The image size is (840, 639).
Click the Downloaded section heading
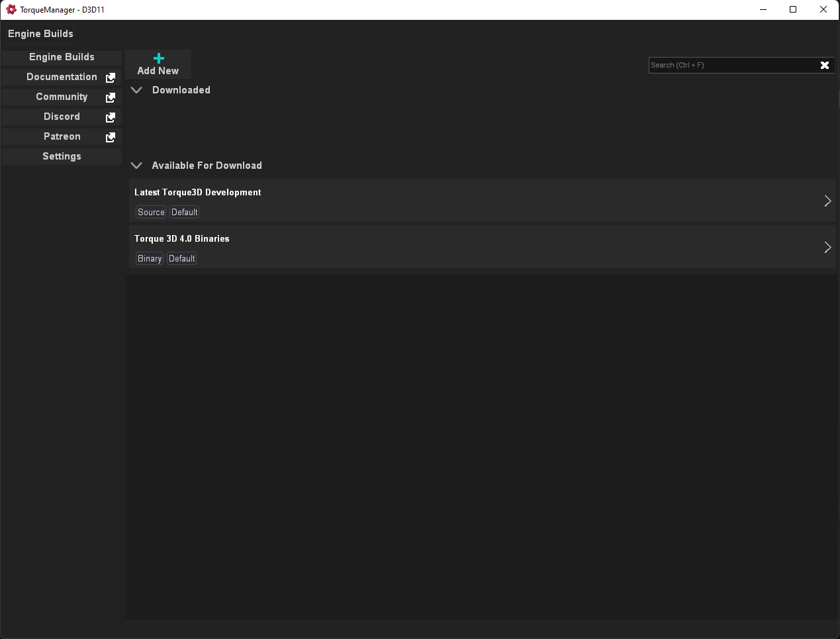click(181, 90)
